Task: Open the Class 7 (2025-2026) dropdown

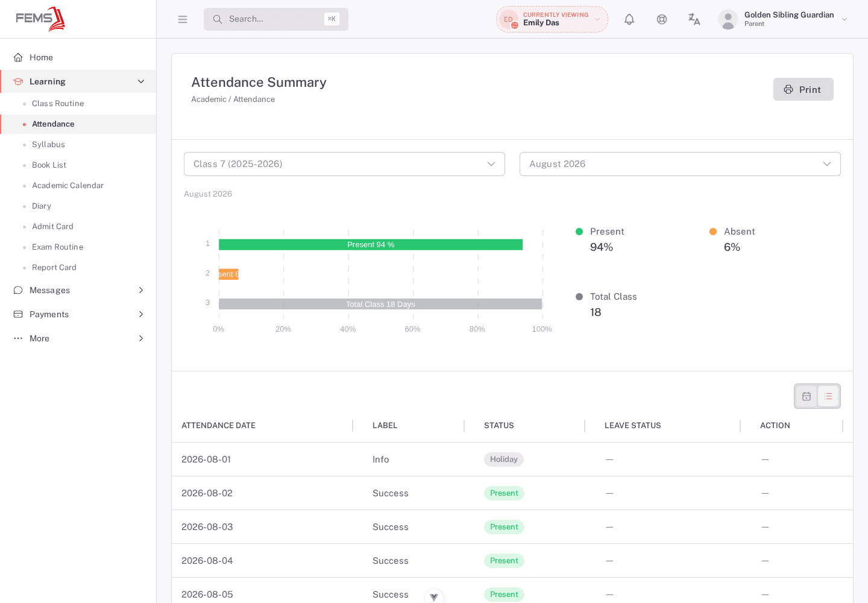Action: click(x=344, y=164)
